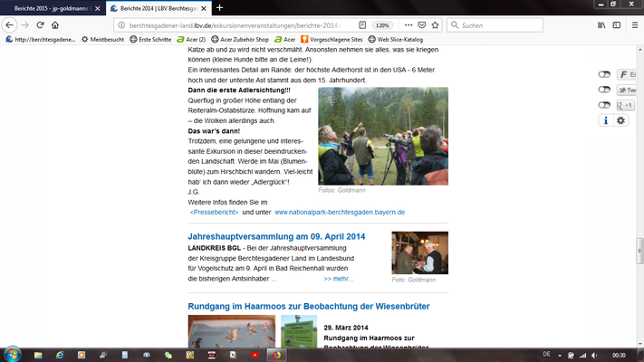Click the address bar URL
The height and width of the screenshot is (362, 644).
point(235,25)
